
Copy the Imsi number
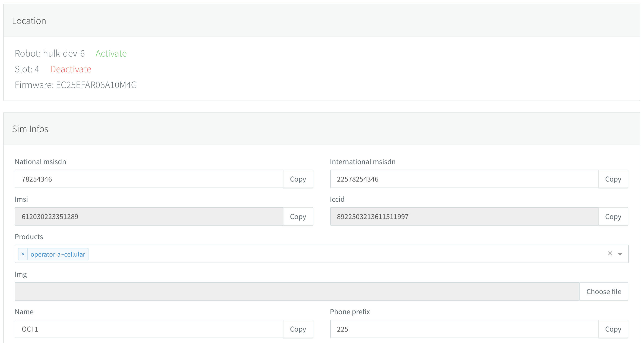pos(298,216)
